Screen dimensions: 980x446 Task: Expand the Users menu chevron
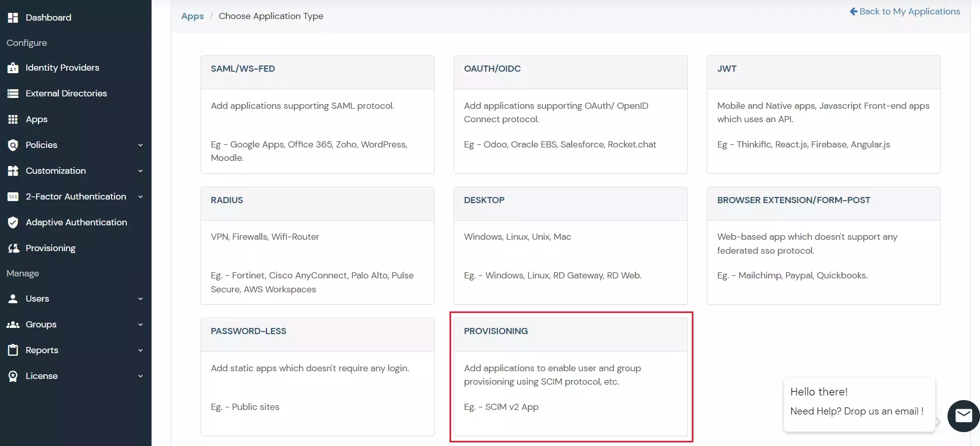point(140,299)
